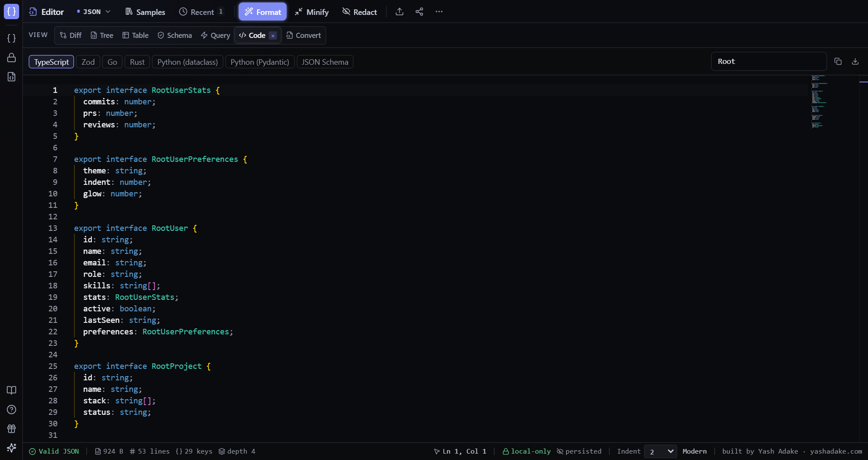This screenshot has height=460, width=868.
Task: Click the RootProject interface name
Action: pyautogui.click(x=177, y=366)
